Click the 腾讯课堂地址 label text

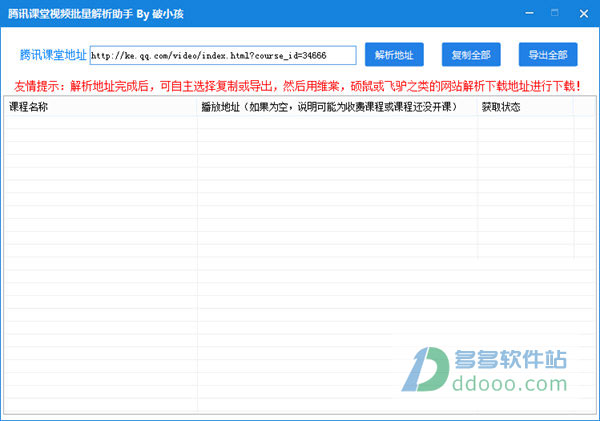pos(53,55)
